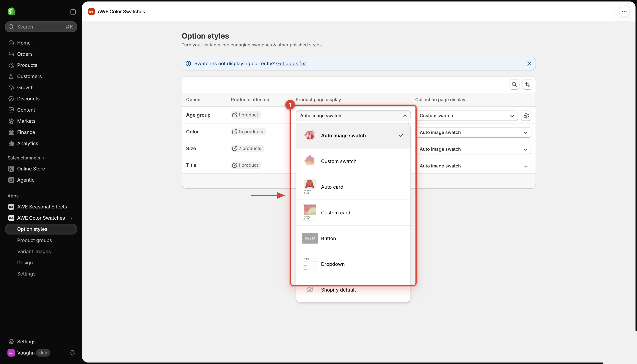Open Age group gear settings
The height and width of the screenshot is (364, 637).
coord(526,115)
